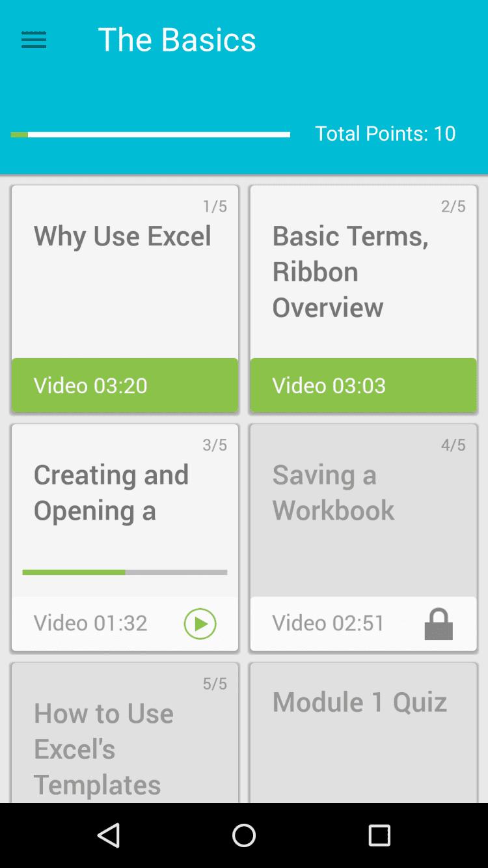Open the recent apps square button

pos(379,835)
